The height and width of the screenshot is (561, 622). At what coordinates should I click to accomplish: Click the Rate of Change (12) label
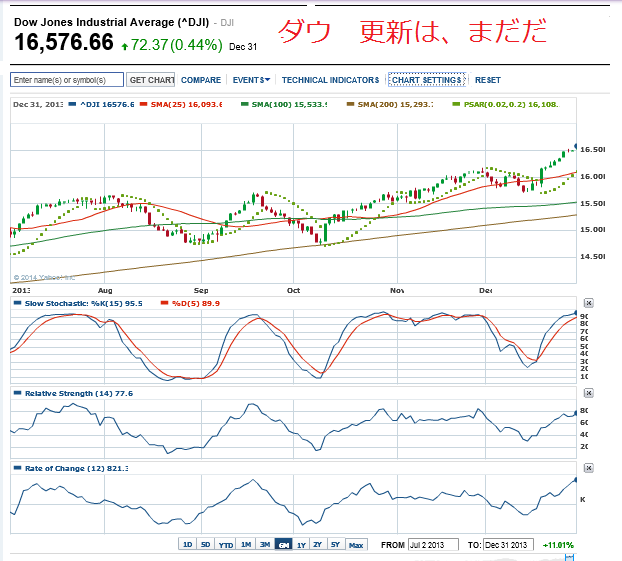[76, 469]
